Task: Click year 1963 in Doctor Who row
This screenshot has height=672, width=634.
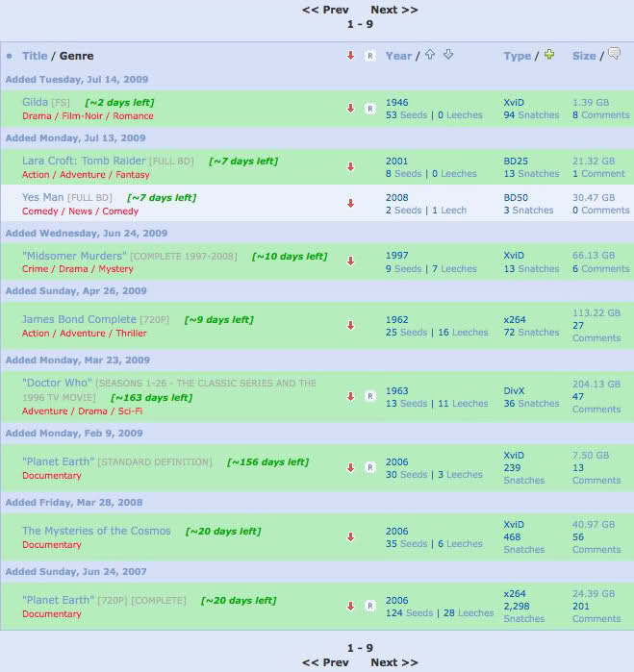Action: (396, 391)
